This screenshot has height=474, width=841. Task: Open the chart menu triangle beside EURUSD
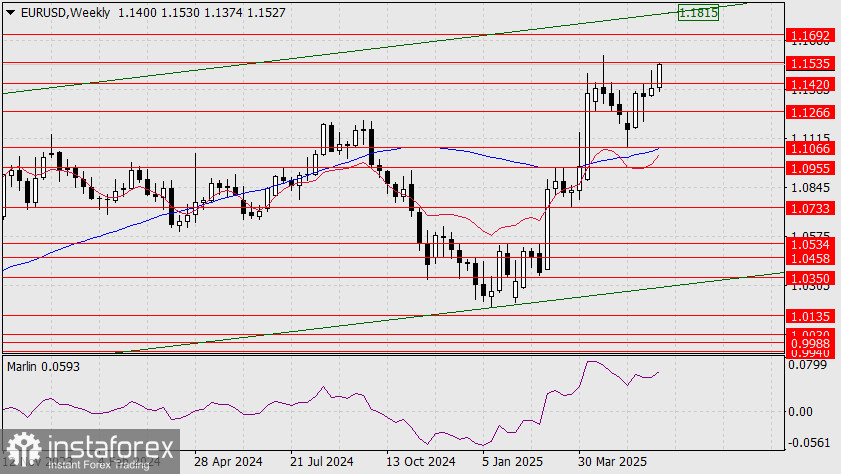click(x=10, y=13)
